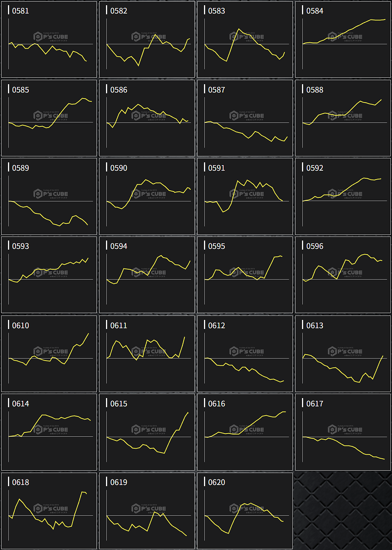Open graph thumbnail 0610
The height and width of the screenshot is (550, 392).
click(49, 354)
